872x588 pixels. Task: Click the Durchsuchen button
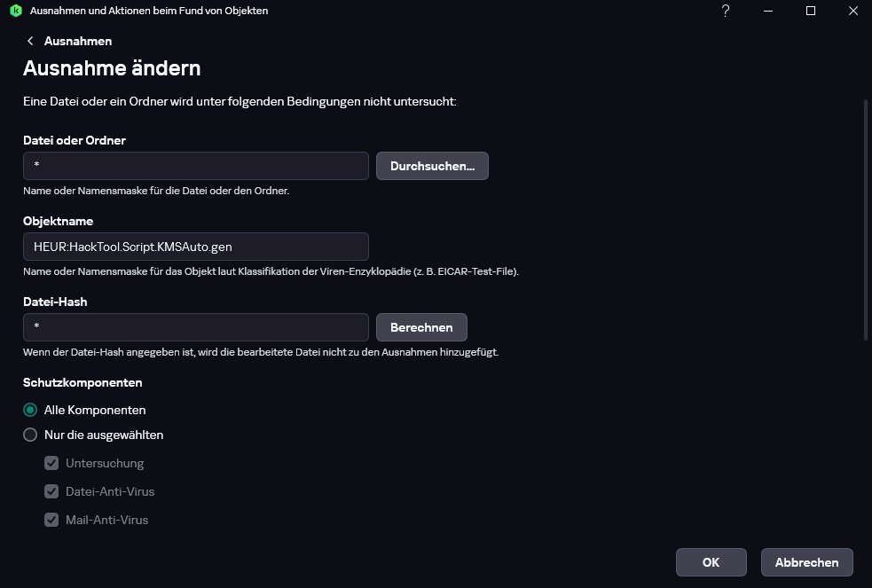[432, 166]
